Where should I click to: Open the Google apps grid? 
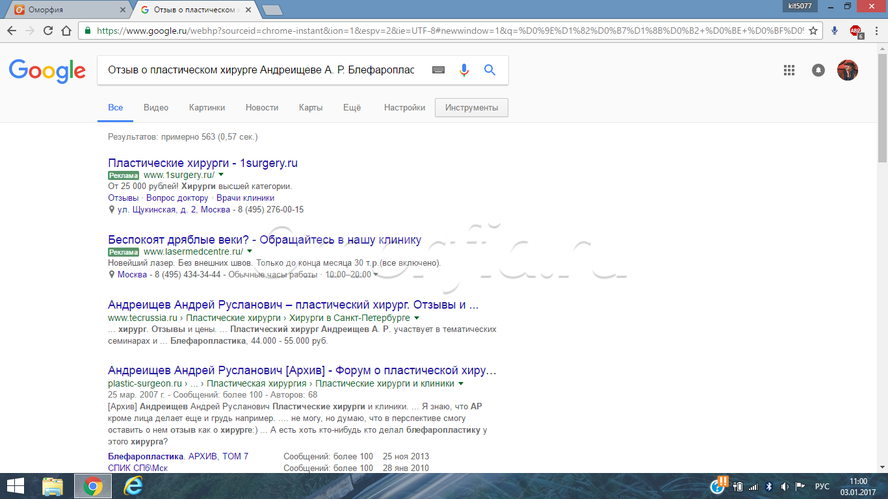(789, 70)
